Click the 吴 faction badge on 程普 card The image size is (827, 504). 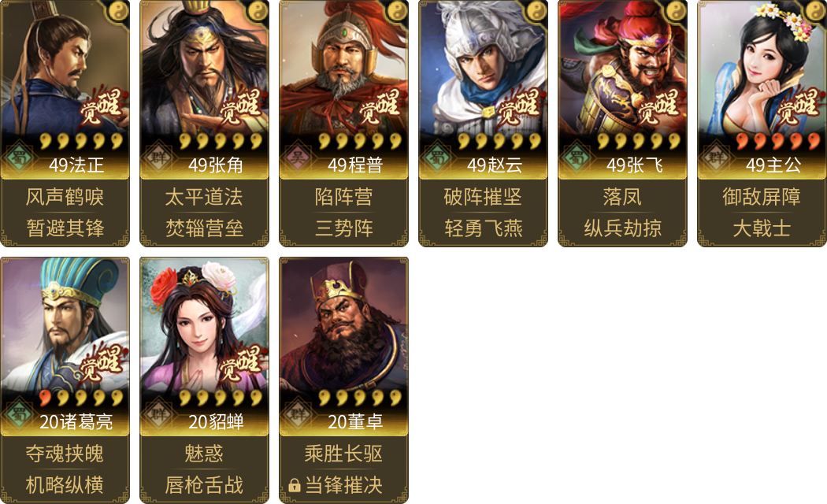pos(298,157)
